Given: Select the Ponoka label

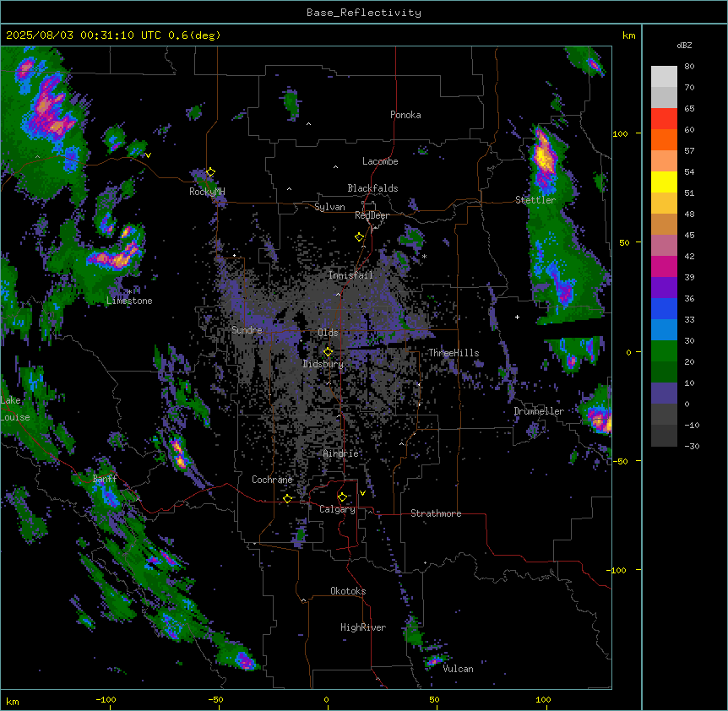Looking at the screenshot, I should [405, 115].
